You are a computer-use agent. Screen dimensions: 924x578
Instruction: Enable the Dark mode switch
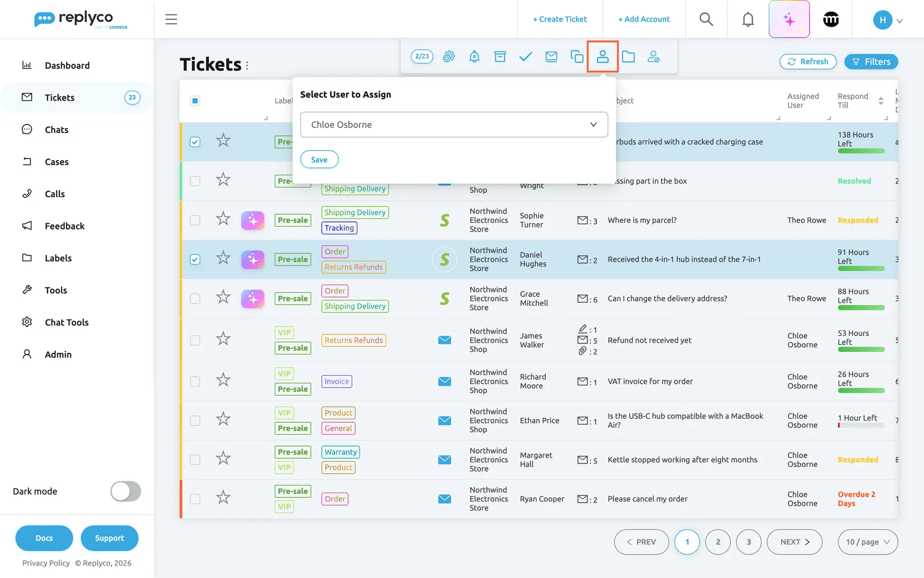[x=126, y=491]
